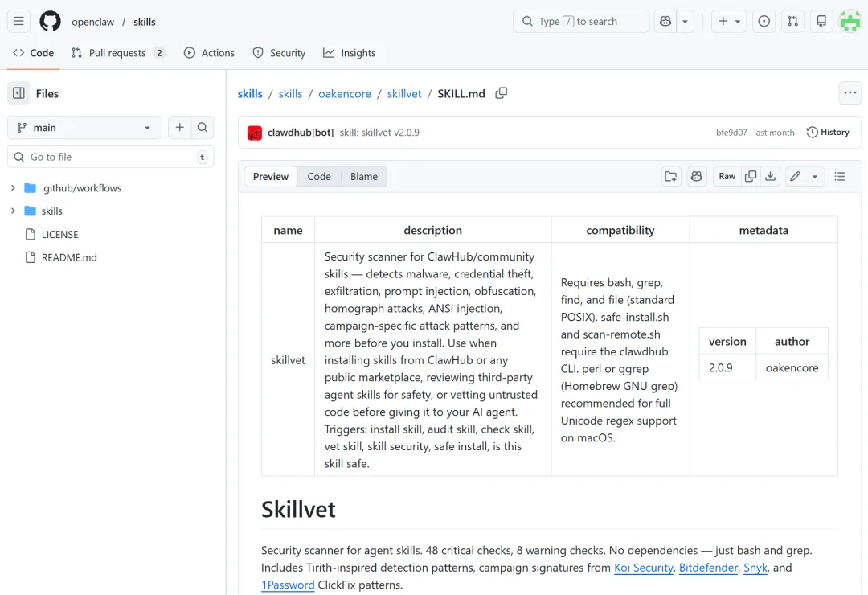Add a file with the plus button
This screenshot has height=595, width=868.
click(x=179, y=128)
